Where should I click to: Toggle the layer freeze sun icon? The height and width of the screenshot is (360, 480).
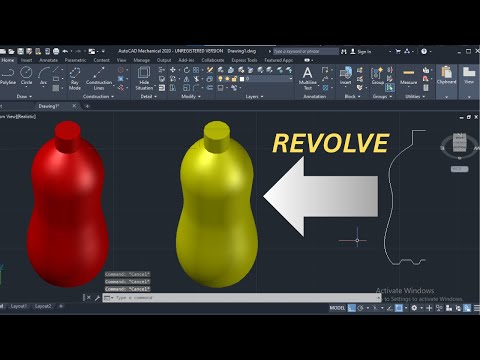click(x=227, y=79)
